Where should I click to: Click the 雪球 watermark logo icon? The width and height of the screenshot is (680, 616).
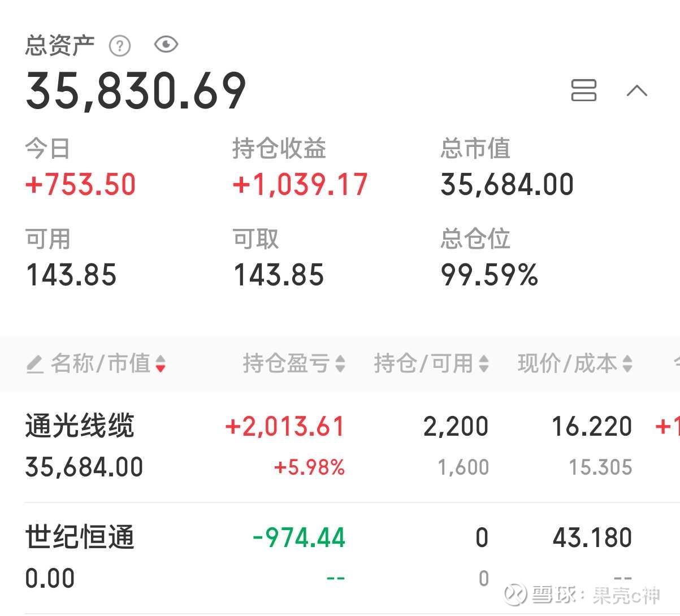tap(516, 594)
